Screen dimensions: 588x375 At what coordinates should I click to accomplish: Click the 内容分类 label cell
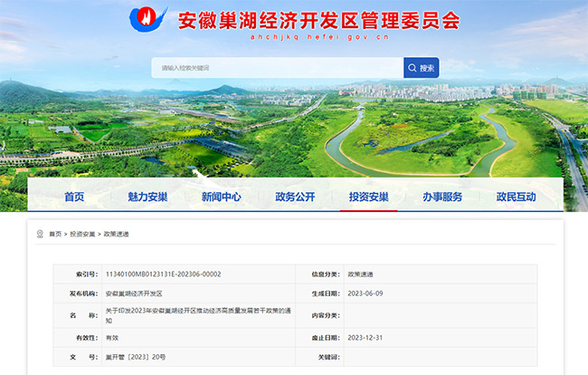coord(320,316)
